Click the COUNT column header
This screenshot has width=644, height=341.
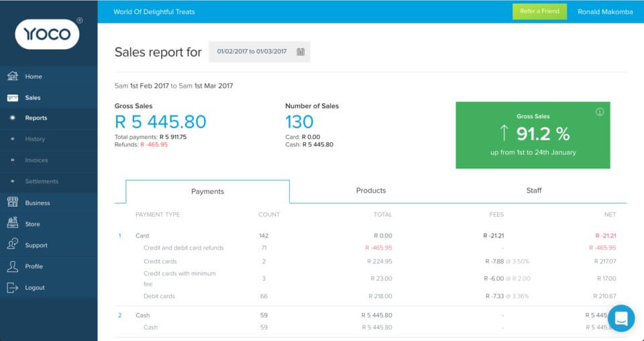[x=269, y=214]
